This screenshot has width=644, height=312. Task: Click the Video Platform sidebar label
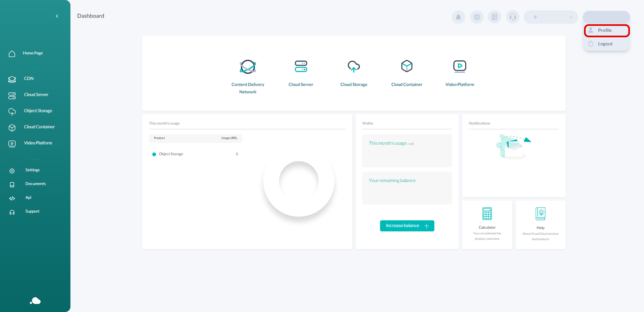click(x=38, y=143)
